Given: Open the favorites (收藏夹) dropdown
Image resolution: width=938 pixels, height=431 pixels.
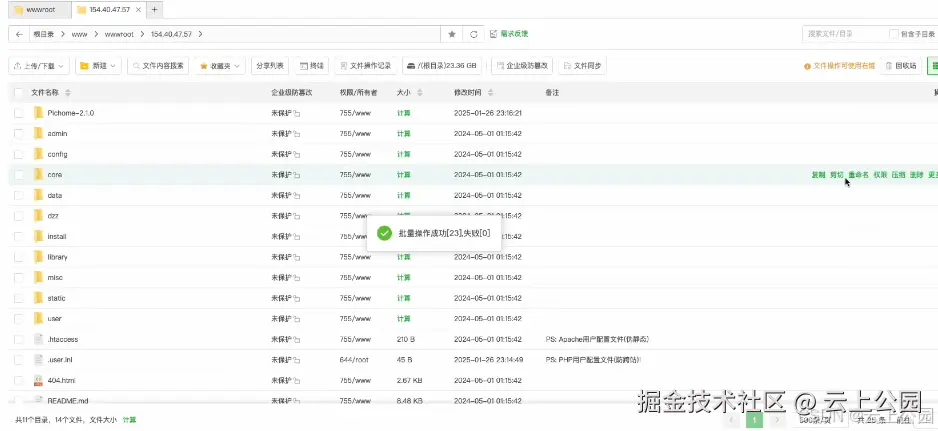Looking at the screenshot, I should point(220,66).
